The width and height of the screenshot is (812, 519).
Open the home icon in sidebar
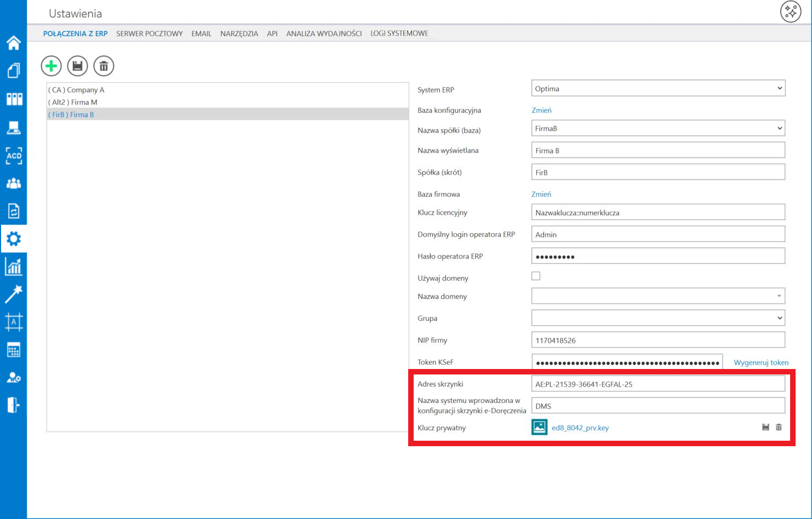[x=14, y=42]
